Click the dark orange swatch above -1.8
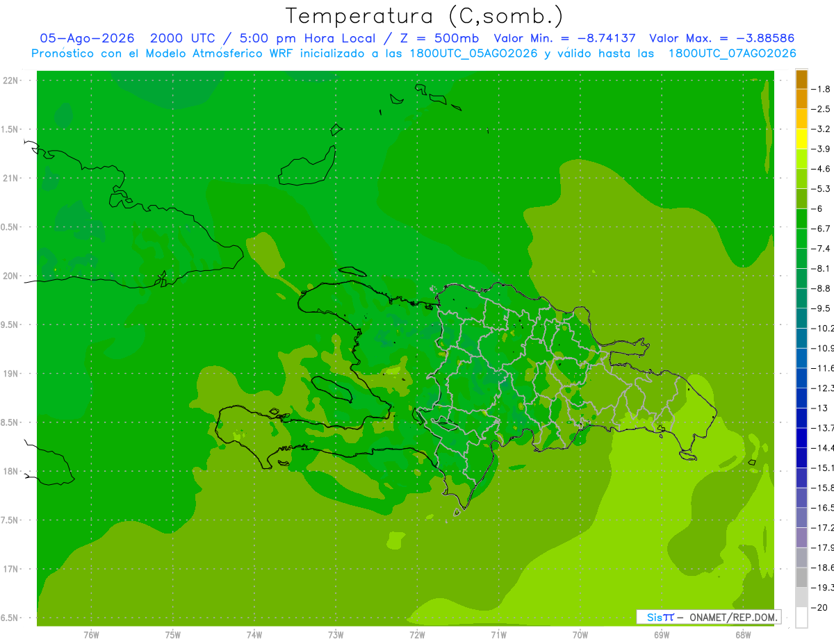 coord(801,79)
